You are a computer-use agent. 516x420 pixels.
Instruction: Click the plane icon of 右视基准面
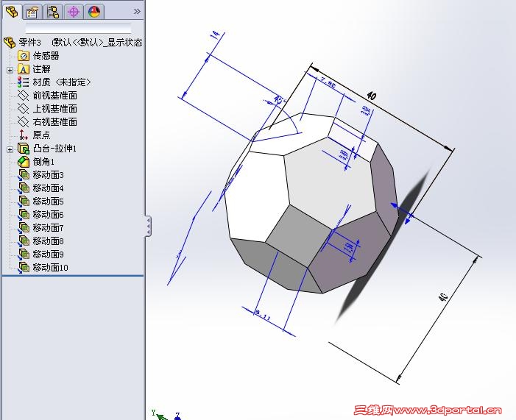click(24, 121)
